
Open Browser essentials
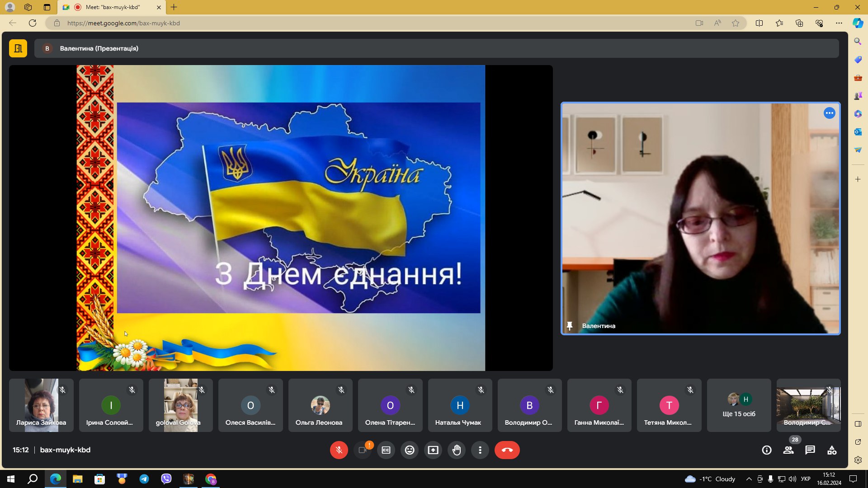pos(819,23)
